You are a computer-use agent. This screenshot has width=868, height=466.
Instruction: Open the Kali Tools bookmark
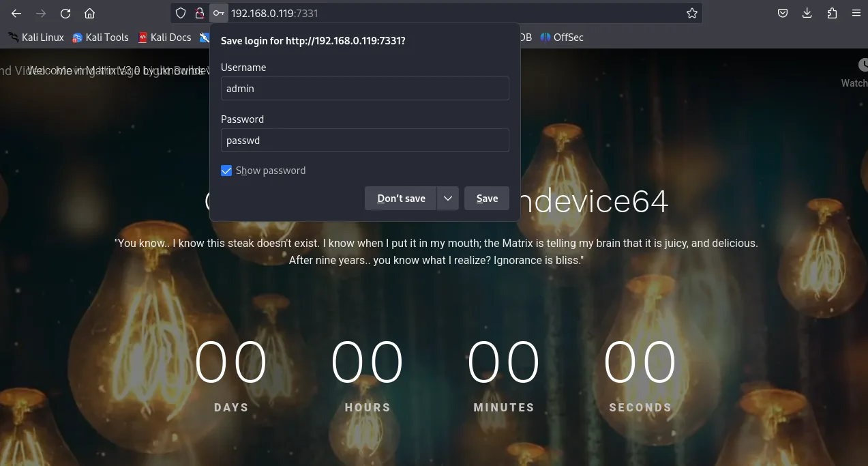pyautogui.click(x=100, y=38)
